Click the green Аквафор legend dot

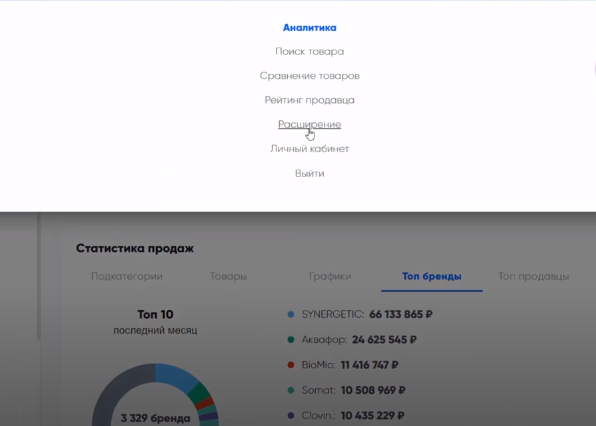pyautogui.click(x=291, y=340)
